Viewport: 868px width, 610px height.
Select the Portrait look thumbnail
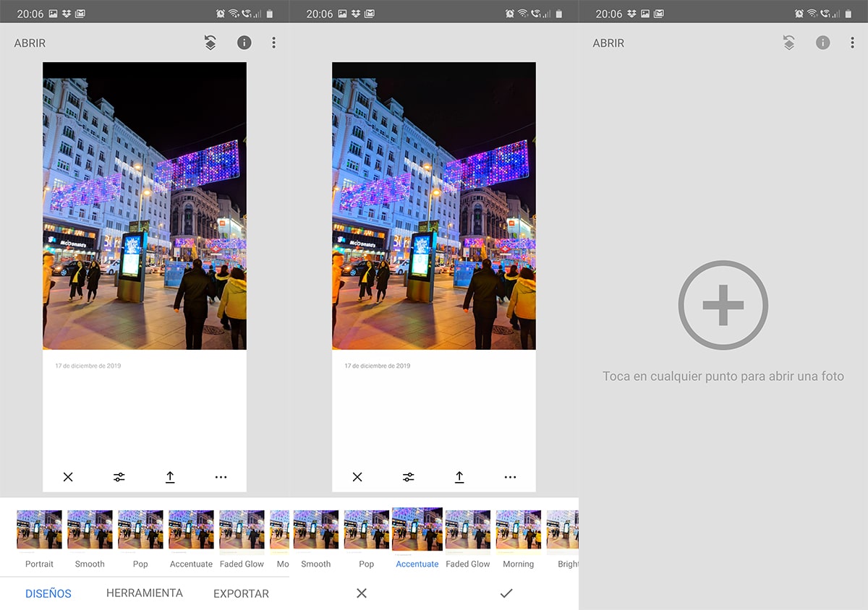tap(39, 530)
